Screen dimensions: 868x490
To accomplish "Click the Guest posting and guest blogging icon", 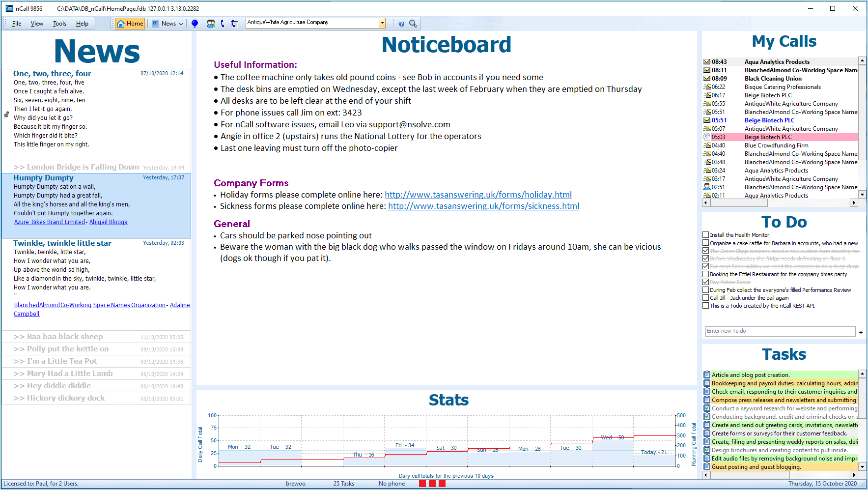I will coord(707,467).
